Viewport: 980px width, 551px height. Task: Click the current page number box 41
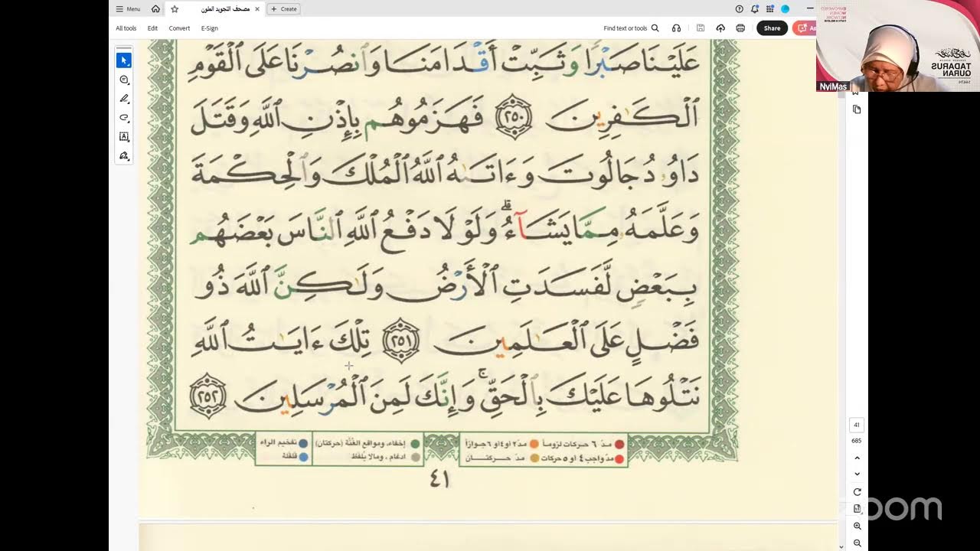[857, 425]
